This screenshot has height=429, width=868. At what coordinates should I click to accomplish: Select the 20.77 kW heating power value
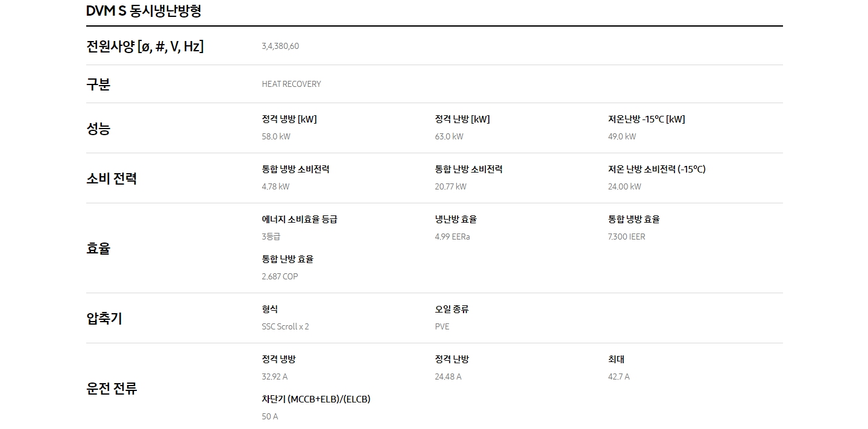point(450,186)
